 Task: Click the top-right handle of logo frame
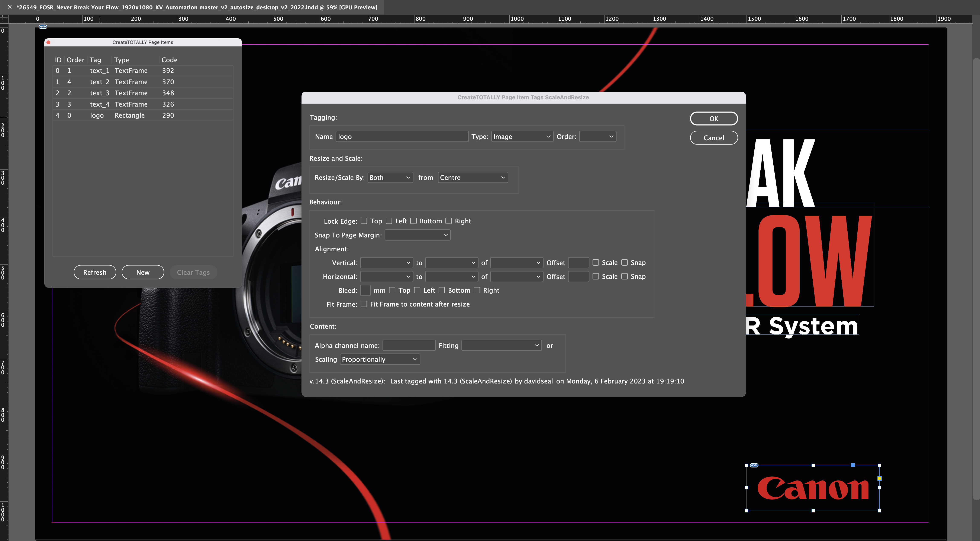click(x=879, y=465)
